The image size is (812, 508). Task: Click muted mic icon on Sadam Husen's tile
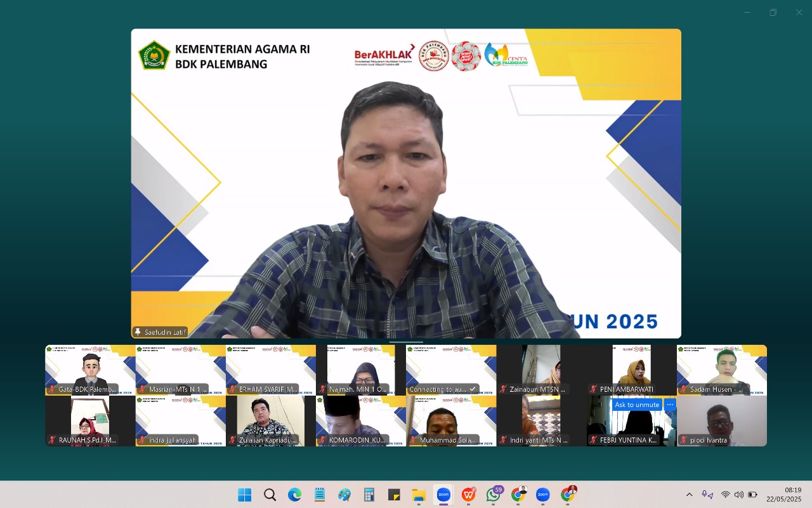(683, 389)
